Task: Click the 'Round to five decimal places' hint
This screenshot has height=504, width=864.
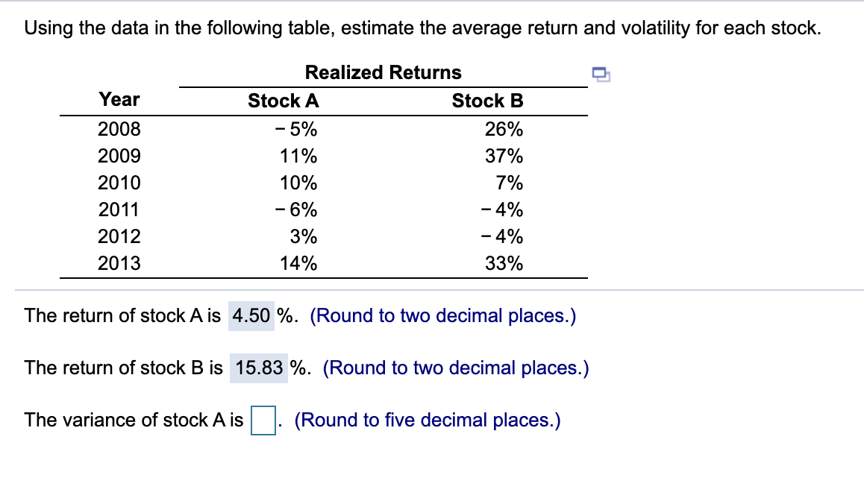Action: (428, 420)
